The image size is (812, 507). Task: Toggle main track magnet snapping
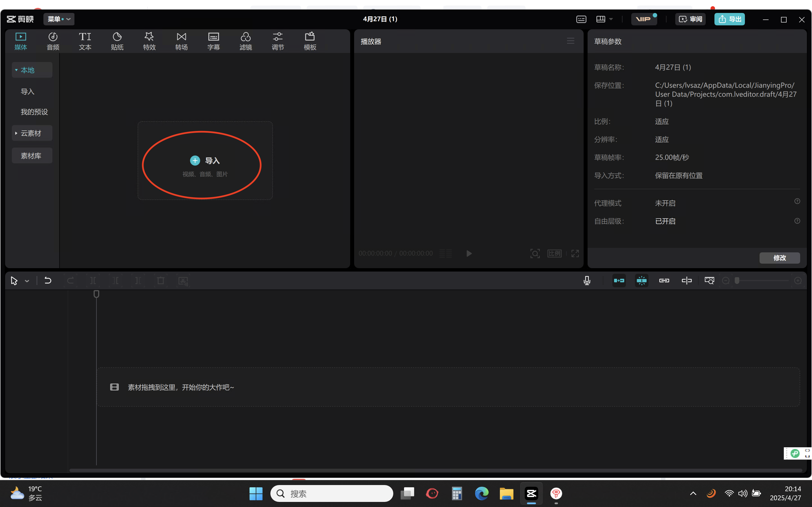[x=619, y=281]
